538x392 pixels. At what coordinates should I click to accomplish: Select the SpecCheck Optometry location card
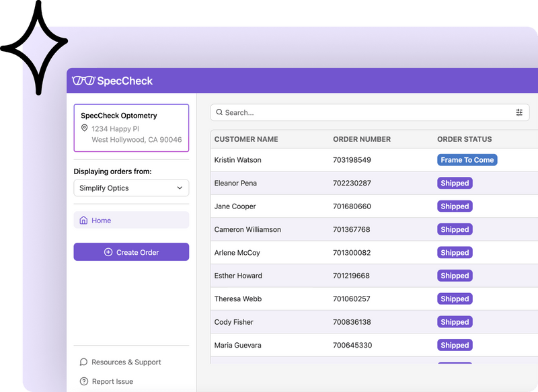pyautogui.click(x=131, y=128)
